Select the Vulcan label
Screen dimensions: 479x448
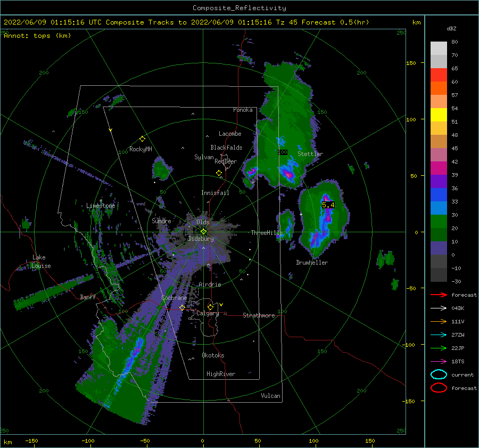(271, 396)
